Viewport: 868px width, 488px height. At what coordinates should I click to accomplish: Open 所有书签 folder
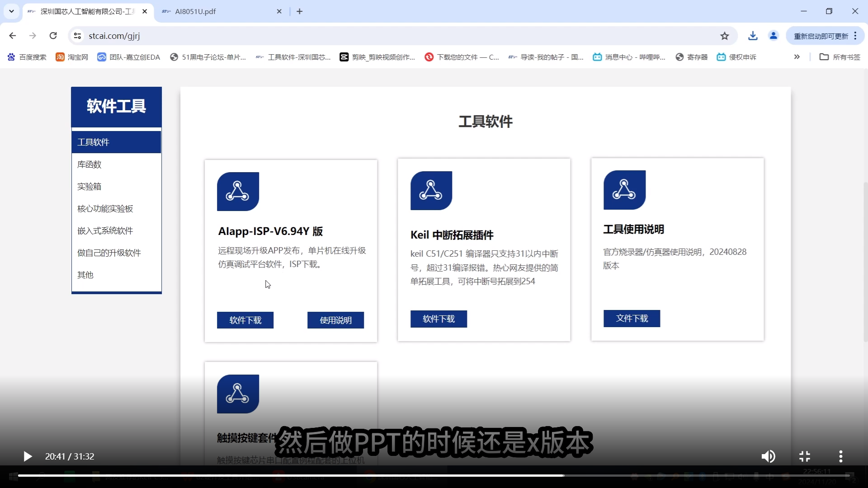840,57
